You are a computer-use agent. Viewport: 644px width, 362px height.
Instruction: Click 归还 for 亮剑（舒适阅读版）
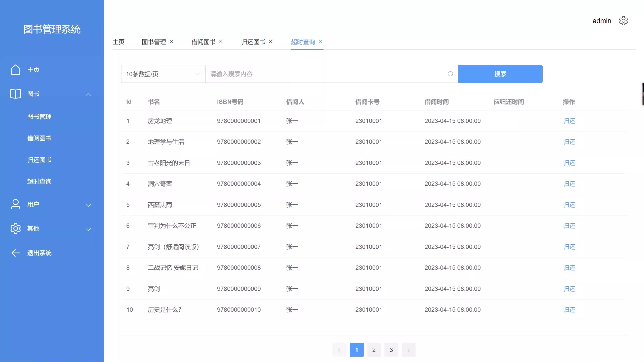point(569,247)
